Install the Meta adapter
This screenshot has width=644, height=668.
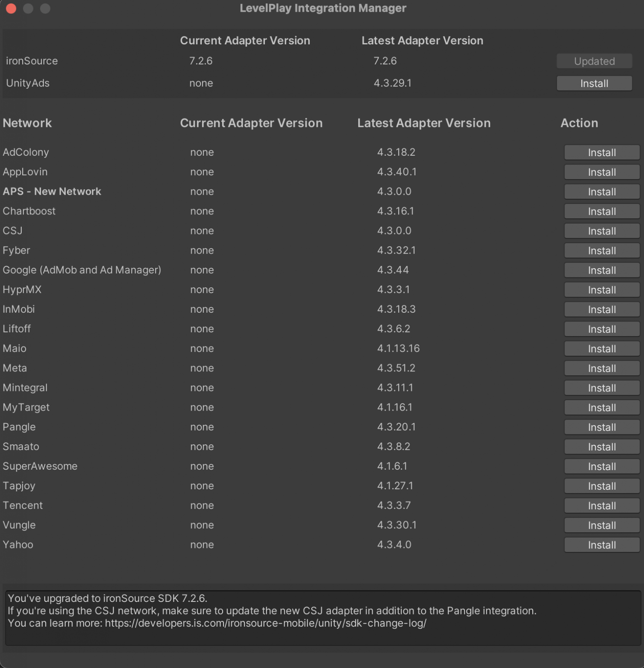[601, 368]
